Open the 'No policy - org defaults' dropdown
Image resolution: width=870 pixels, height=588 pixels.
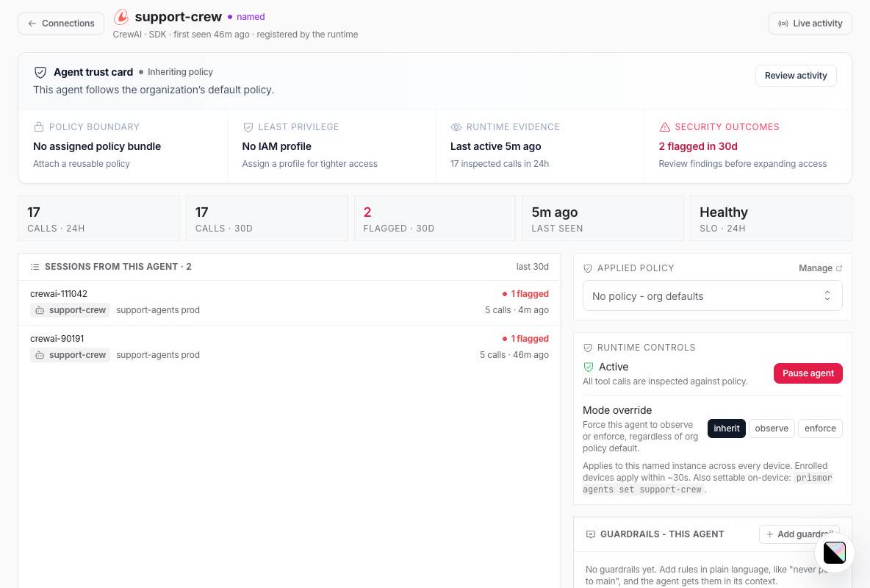(713, 296)
